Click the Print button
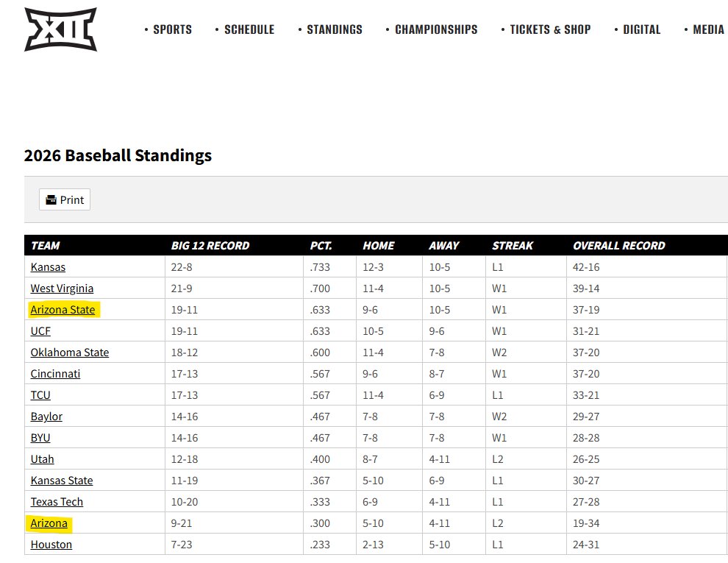This screenshot has height=563, width=728. click(65, 199)
